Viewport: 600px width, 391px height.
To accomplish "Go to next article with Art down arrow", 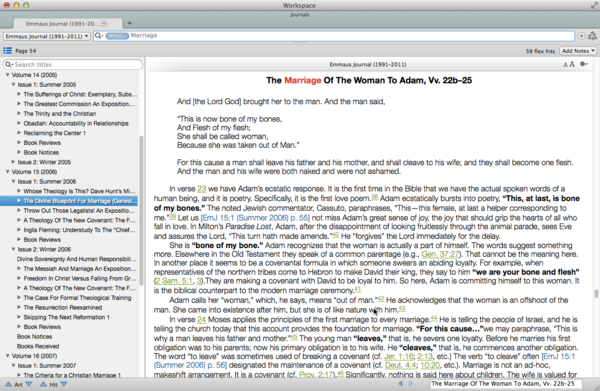I will click(x=29, y=384).
